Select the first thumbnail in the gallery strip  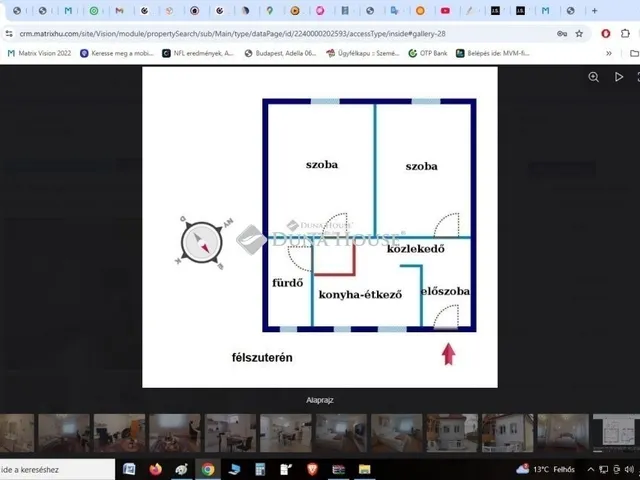[x=16, y=433]
